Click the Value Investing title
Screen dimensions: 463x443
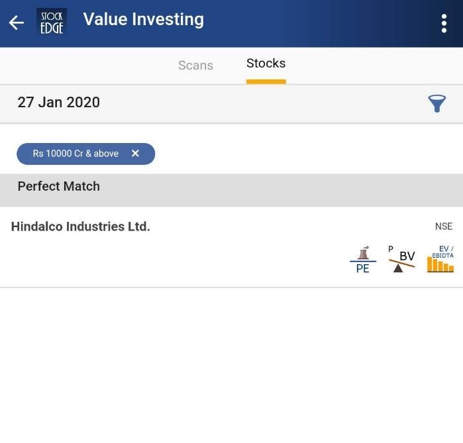click(143, 20)
